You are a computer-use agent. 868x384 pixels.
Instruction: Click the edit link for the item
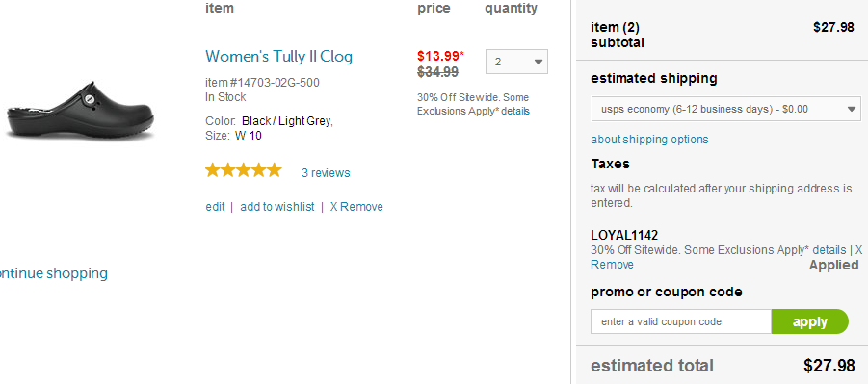click(x=215, y=207)
